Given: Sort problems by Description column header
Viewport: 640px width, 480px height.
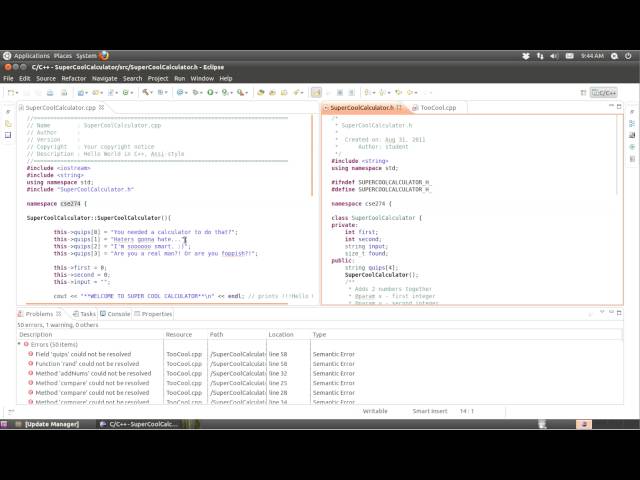Looking at the screenshot, I should (x=90, y=334).
